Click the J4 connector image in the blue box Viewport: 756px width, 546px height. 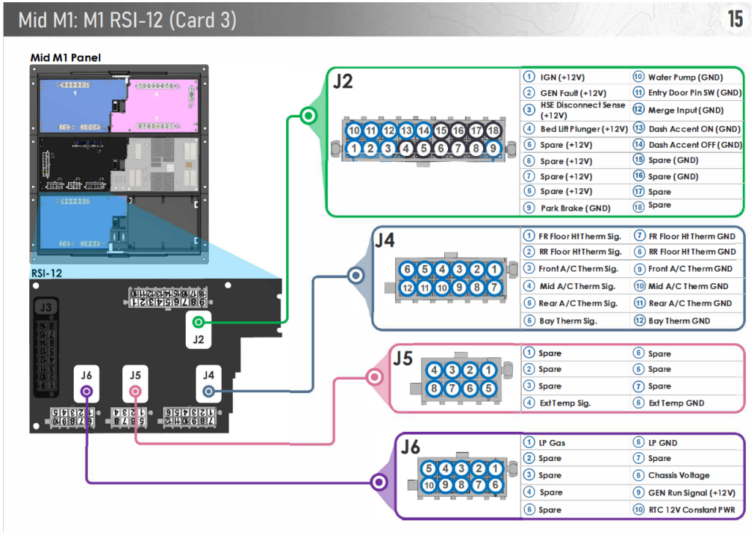tap(451, 278)
